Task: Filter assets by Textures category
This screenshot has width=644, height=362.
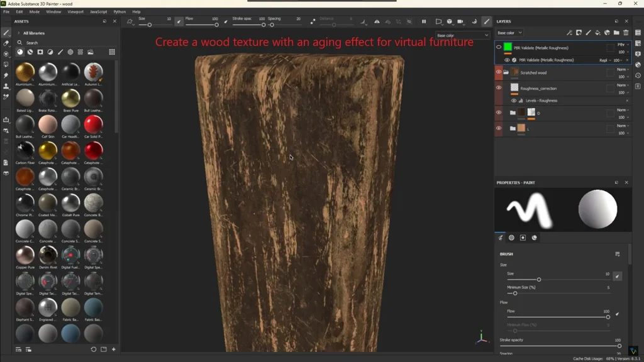Action: [x=80, y=52]
